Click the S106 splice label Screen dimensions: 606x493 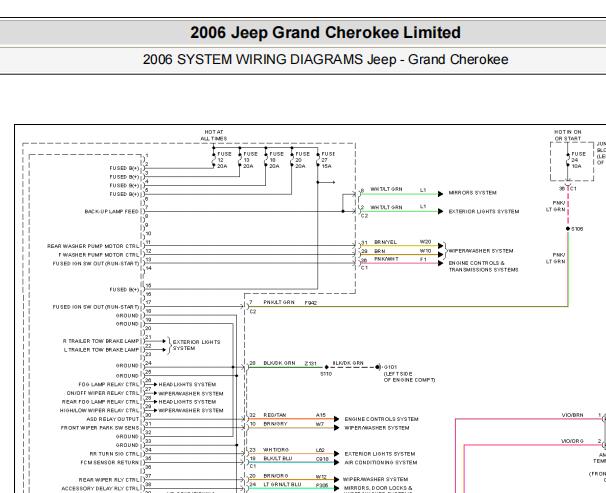click(577, 229)
